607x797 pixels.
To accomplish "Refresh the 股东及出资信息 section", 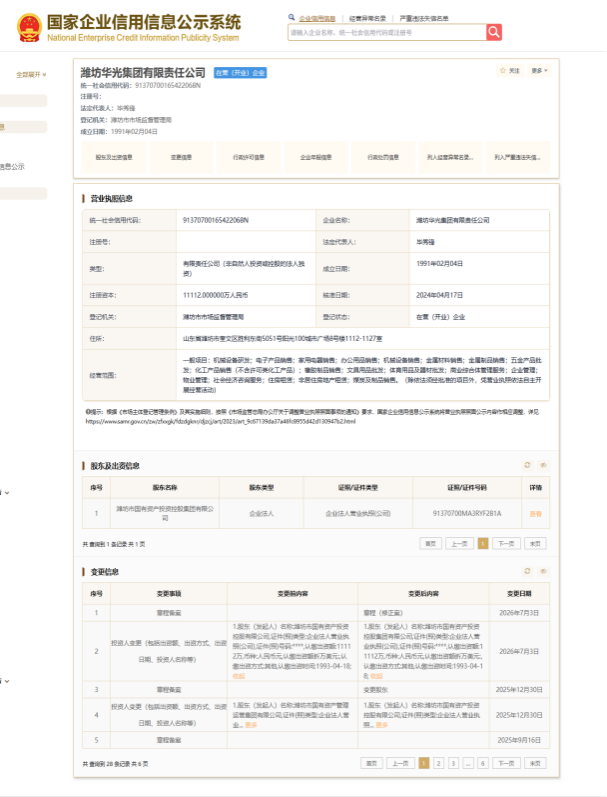I will (527, 465).
